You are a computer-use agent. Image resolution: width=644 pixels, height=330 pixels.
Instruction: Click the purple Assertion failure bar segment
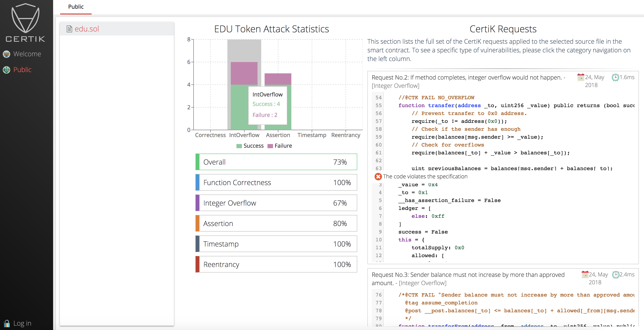(x=278, y=79)
